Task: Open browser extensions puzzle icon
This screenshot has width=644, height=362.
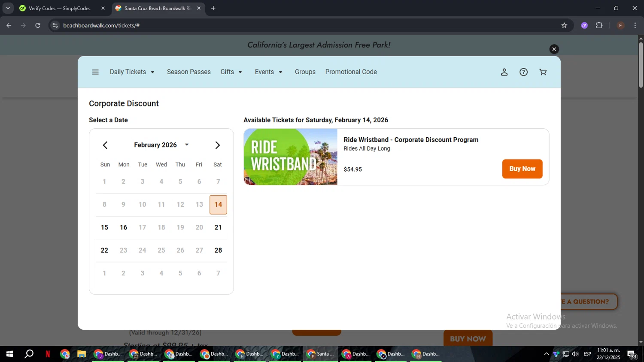Action: point(599,25)
